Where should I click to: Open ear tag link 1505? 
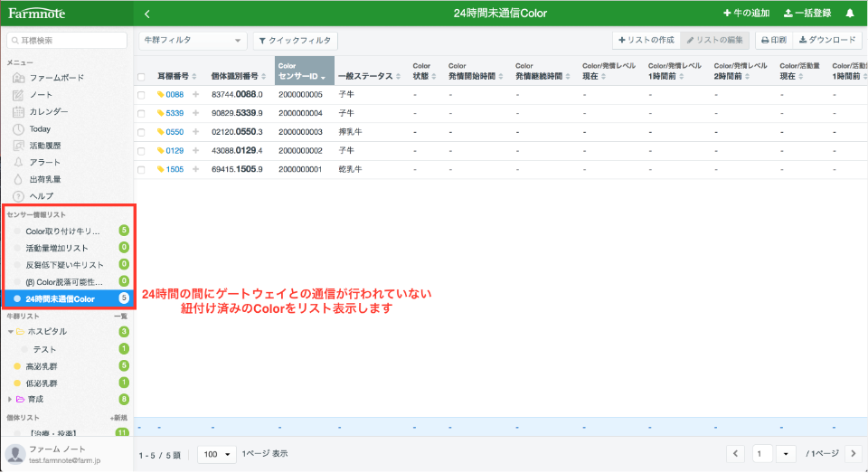pos(175,169)
